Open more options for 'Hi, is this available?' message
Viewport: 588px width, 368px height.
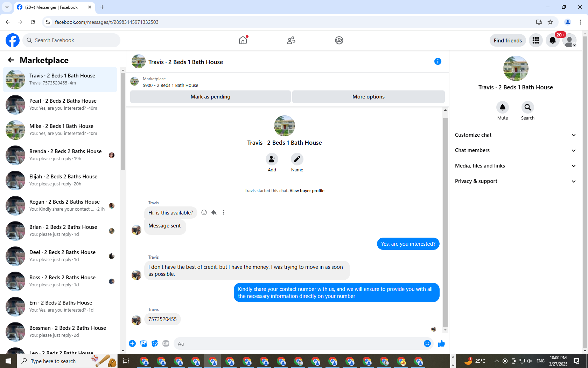click(x=224, y=212)
